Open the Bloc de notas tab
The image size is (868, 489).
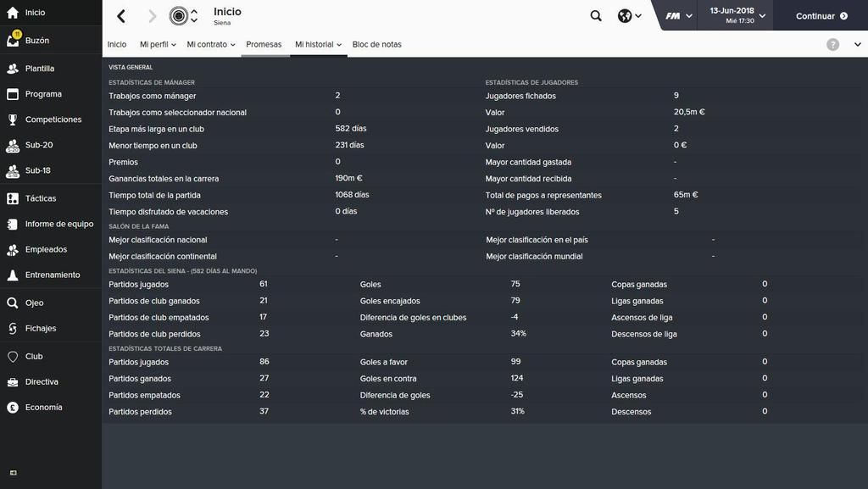[377, 44]
